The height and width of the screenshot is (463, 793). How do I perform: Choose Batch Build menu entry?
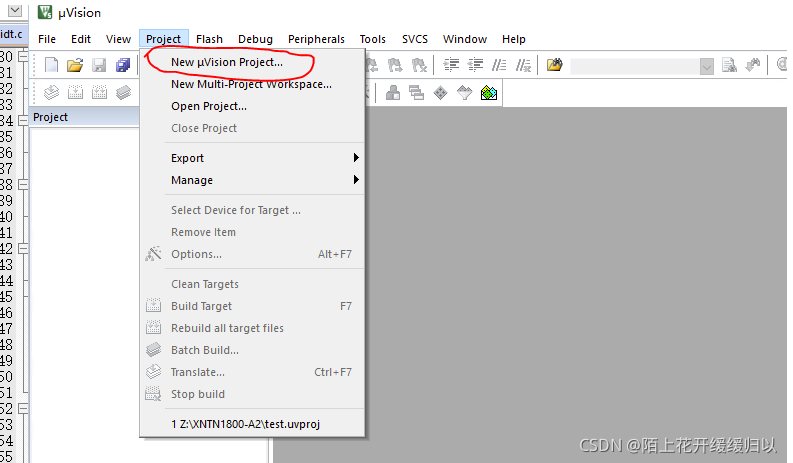pos(252,350)
